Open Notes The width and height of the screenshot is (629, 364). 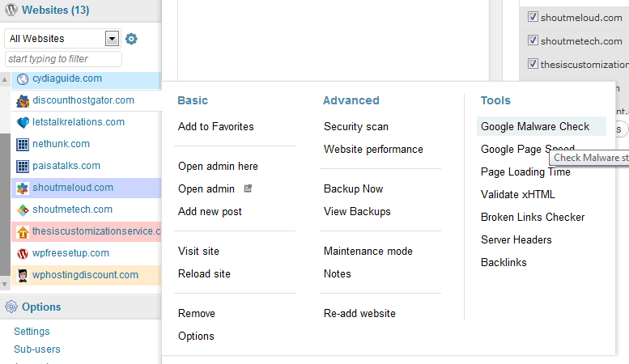tap(337, 273)
